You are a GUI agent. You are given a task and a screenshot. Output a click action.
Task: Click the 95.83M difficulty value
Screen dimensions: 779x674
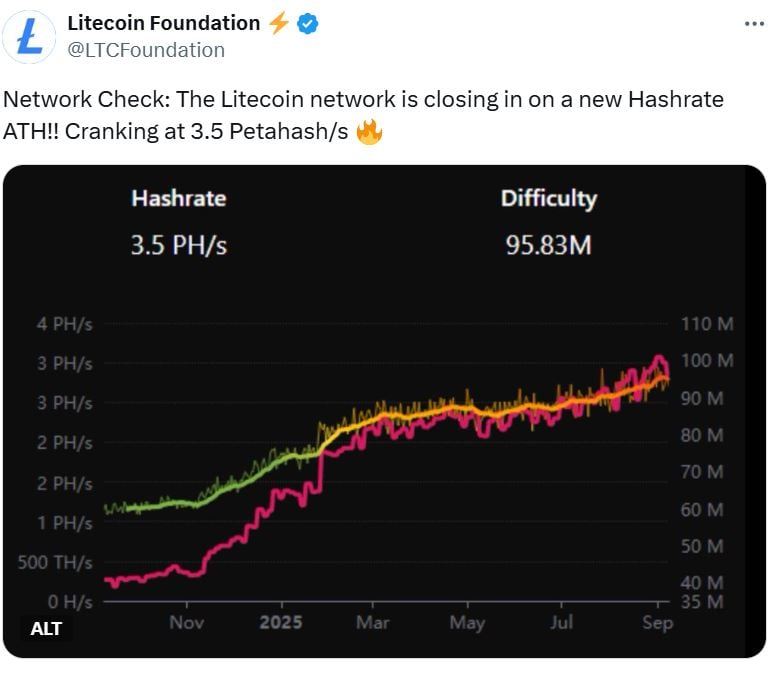click(x=548, y=244)
